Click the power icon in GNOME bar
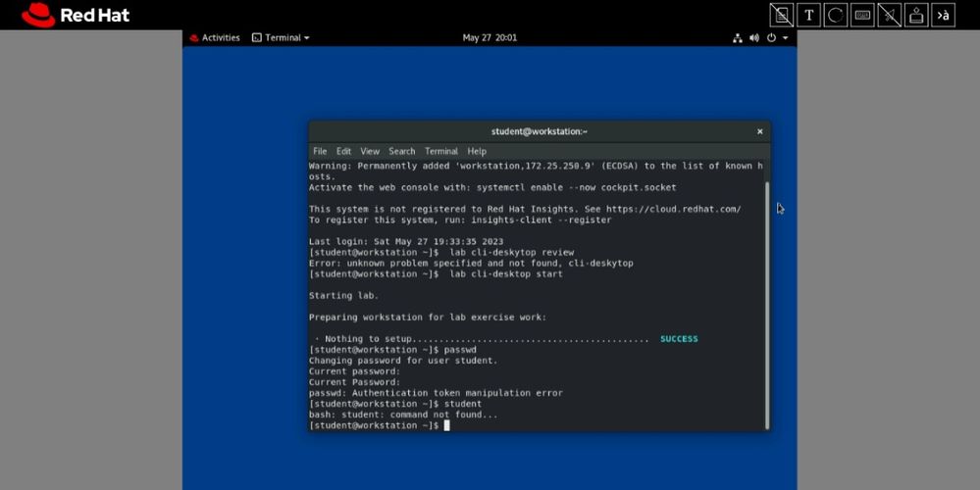Viewport: 980px width, 490px height. (x=771, y=38)
